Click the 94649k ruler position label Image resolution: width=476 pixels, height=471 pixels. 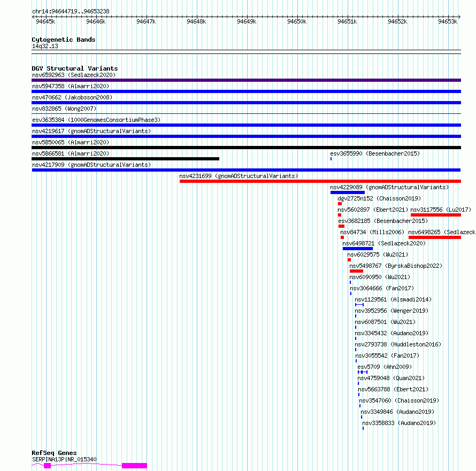[247, 21]
